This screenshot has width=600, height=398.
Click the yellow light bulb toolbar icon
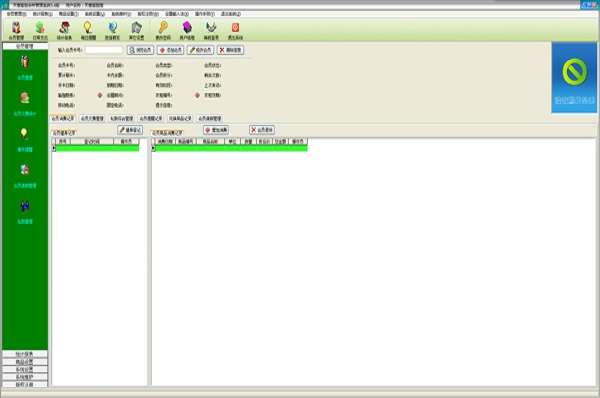coord(88,28)
